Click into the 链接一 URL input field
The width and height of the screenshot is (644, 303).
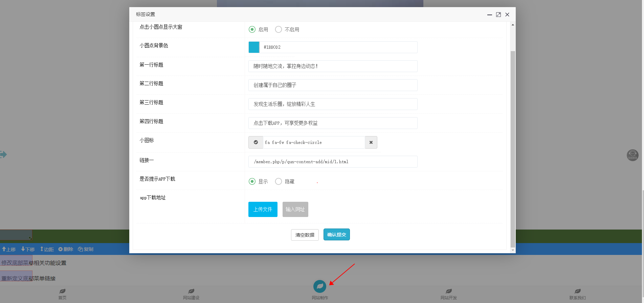click(333, 162)
